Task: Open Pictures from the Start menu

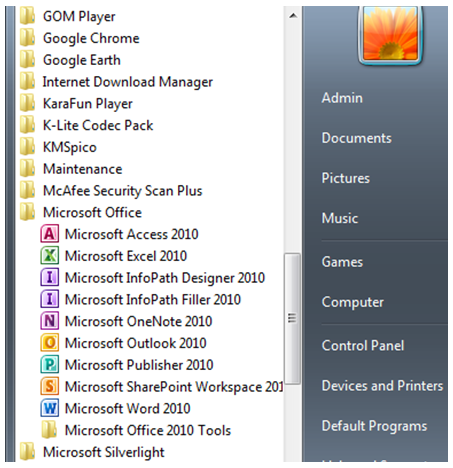Action: [346, 178]
